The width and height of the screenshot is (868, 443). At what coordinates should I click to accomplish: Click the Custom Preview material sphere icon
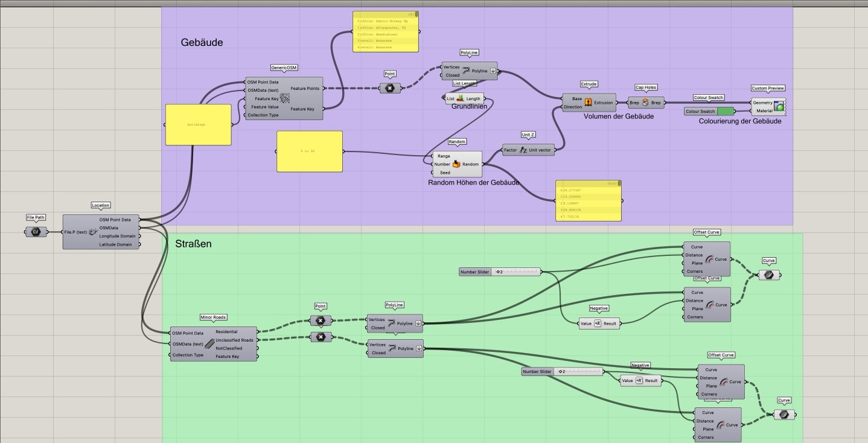(777, 106)
